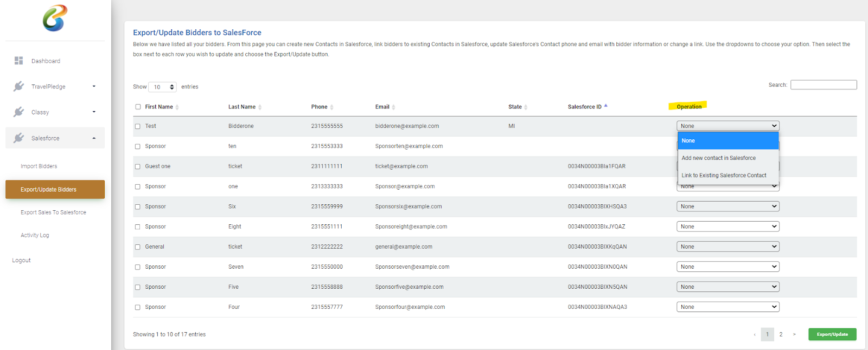The height and width of the screenshot is (350, 868).
Task: Click the Dashboard grid icon
Action: pyautogui.click(x=19, y=61)
